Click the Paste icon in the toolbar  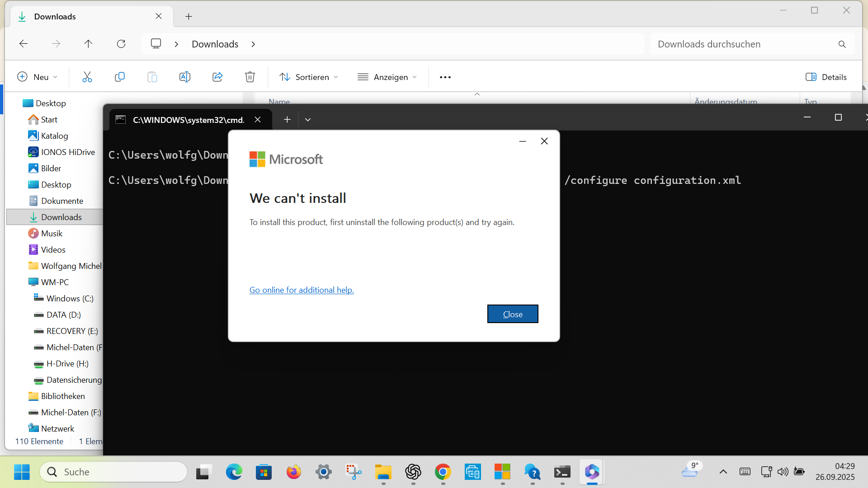(152, 77)
